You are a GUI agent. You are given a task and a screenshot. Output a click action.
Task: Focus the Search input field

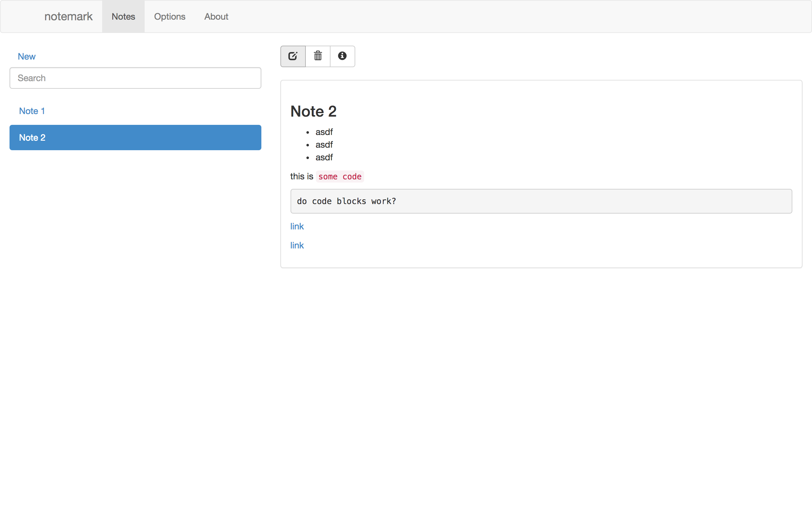pyautogui.click(x=135, y=78)
